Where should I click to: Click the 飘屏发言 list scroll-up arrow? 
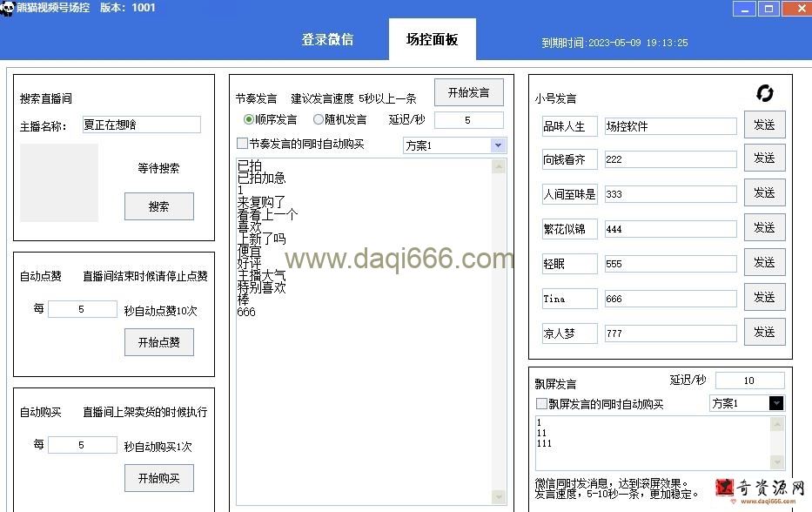click(x=777, y=424)
